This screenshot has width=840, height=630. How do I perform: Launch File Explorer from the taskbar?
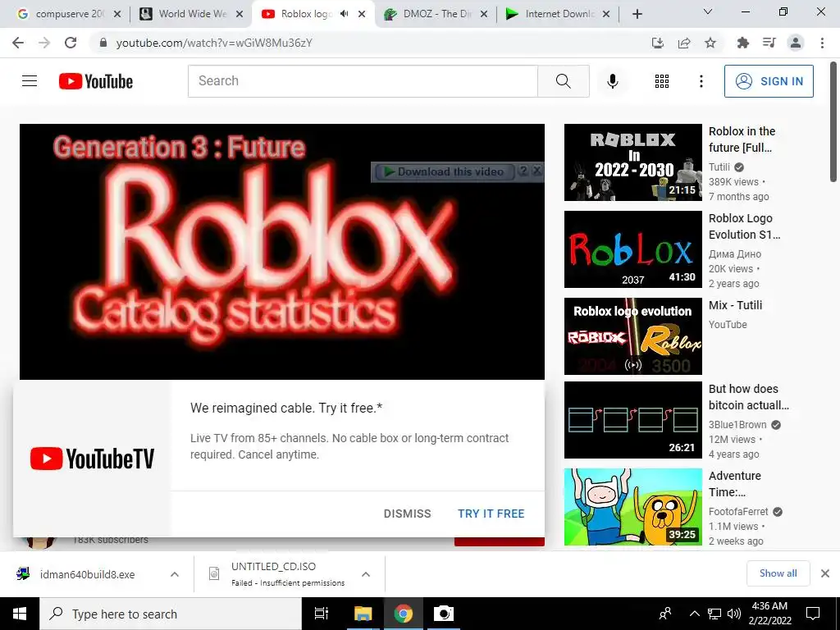[x=363, y=614]
